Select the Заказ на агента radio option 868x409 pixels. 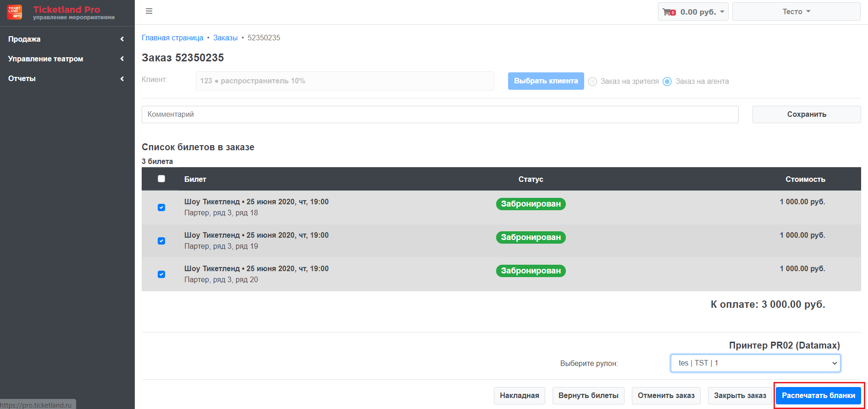[x=667, y=82]
